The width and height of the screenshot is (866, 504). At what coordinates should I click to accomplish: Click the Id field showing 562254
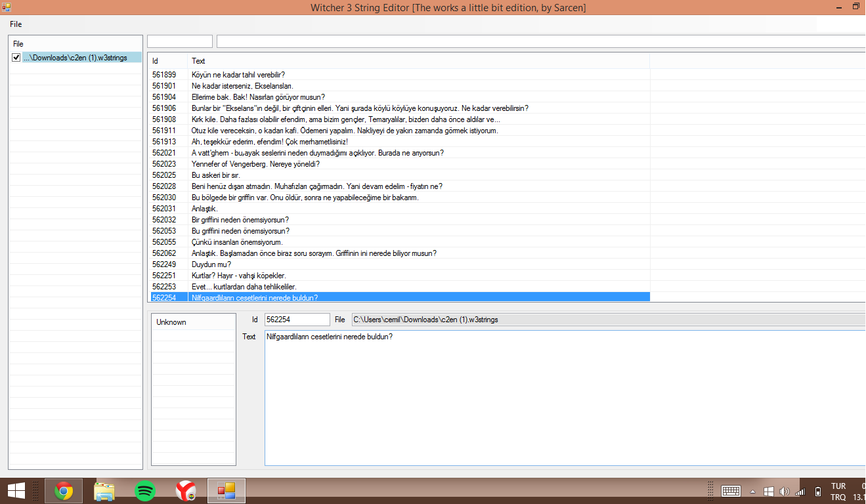tap(297, 320)
